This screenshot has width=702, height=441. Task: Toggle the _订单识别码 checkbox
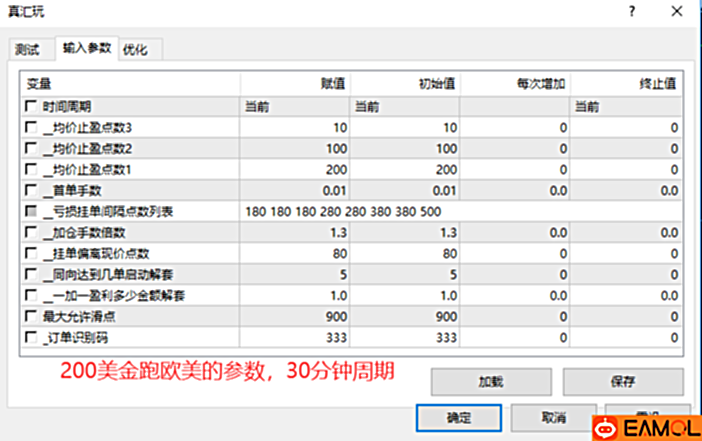pos(29,337)
